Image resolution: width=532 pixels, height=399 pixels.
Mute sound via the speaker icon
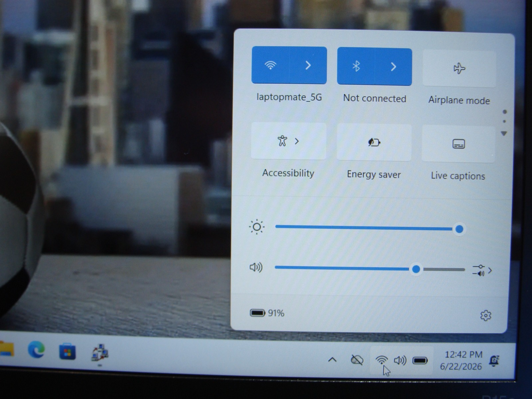[256, 267]
